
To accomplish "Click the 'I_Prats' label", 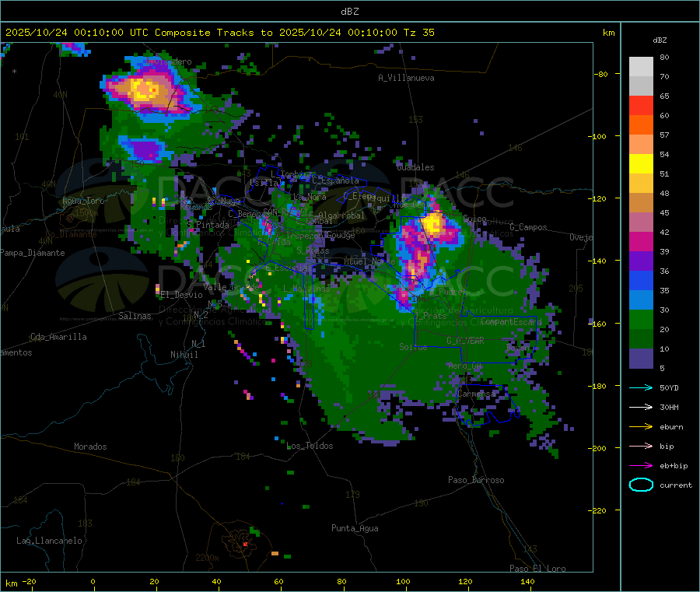I will click(430, 316).
